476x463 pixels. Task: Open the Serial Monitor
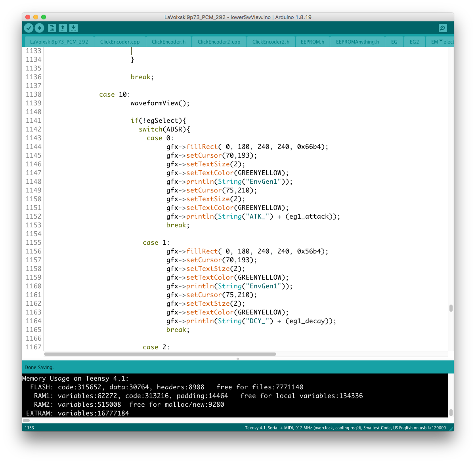[443, 28]
